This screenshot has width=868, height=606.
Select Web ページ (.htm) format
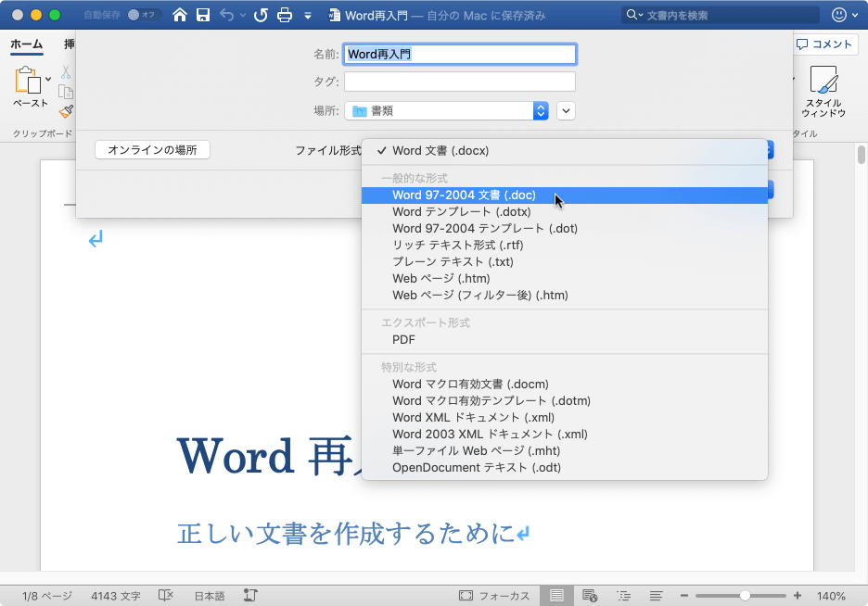pyautogui.click(x=565, y=278)
